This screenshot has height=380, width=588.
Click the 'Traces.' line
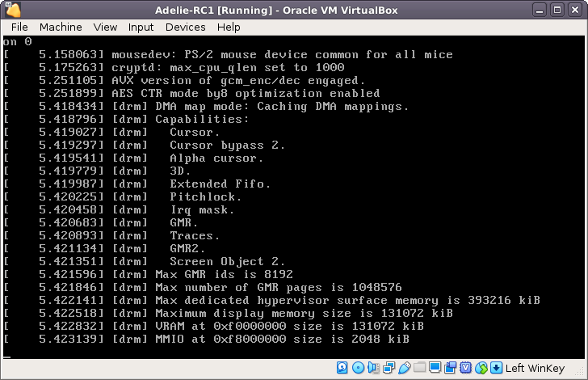111,235
